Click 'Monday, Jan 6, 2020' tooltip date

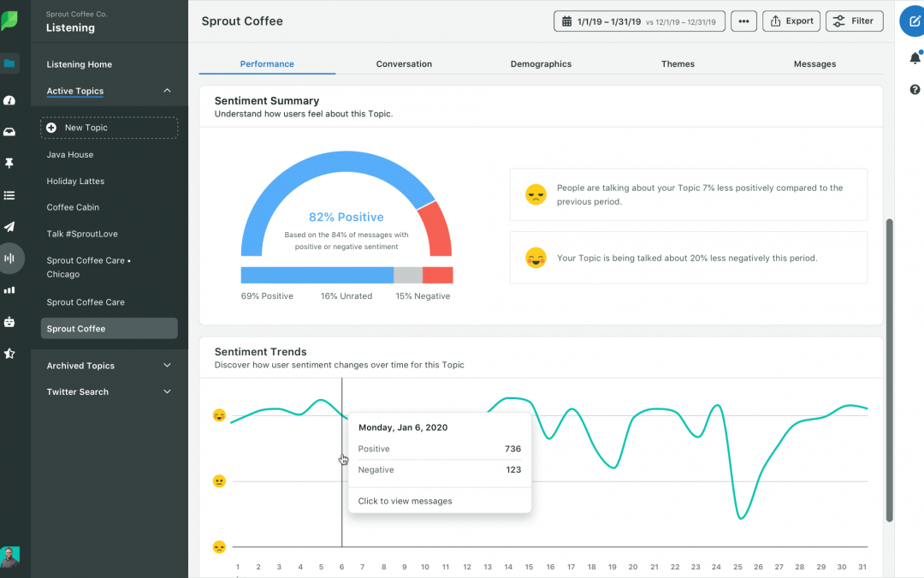(403, 427)
